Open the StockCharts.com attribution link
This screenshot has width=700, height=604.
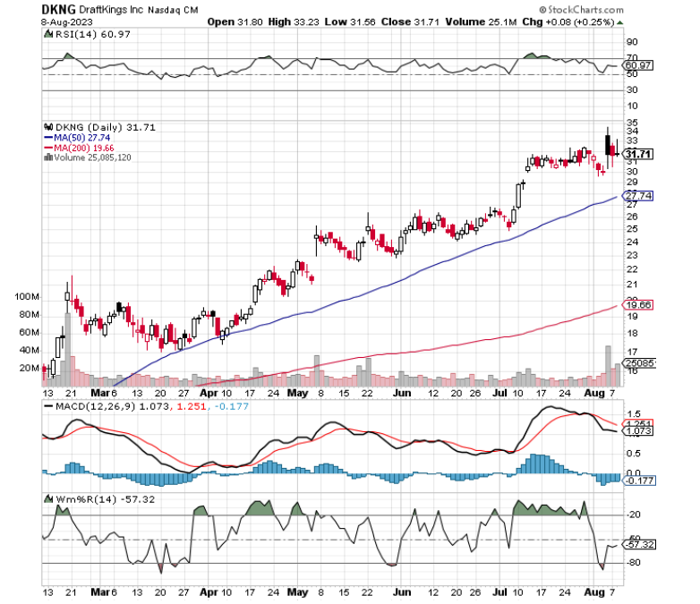coord(581,9)
